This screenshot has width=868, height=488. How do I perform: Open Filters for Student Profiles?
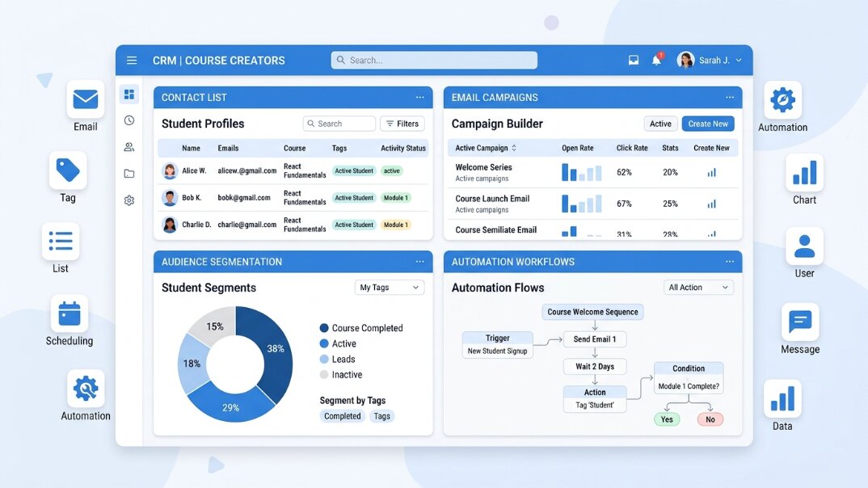(x=402, y=124)
